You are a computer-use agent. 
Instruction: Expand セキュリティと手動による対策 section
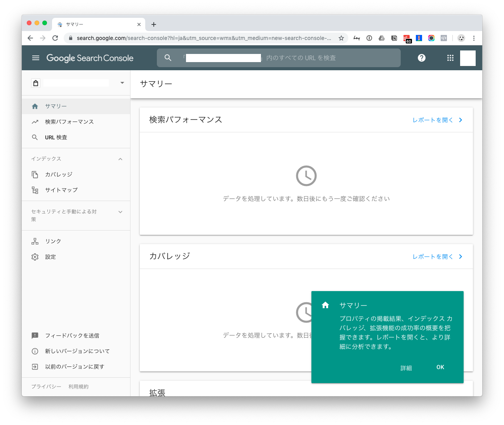click(x=120, y=212)
